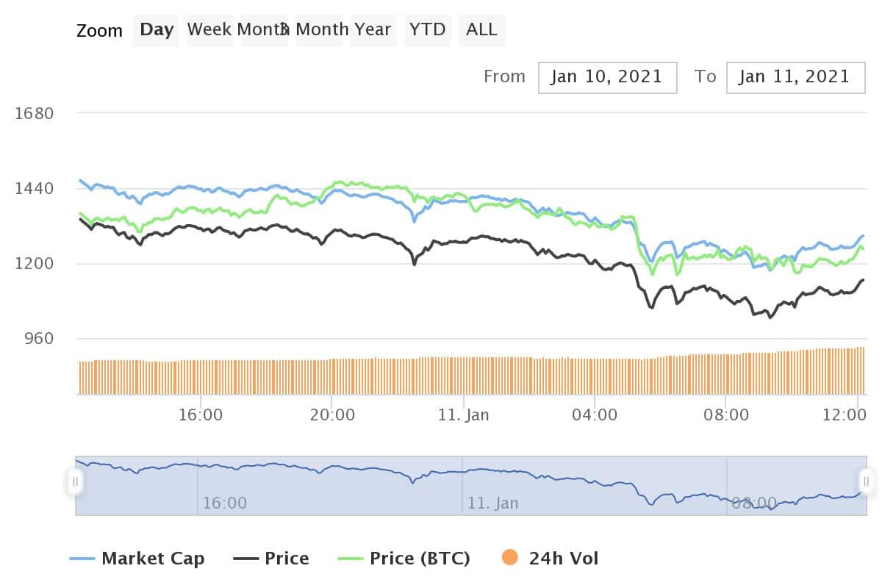Click the black Price legend line marker
This screenshot has height=588, width=882.
pos(245,559)
